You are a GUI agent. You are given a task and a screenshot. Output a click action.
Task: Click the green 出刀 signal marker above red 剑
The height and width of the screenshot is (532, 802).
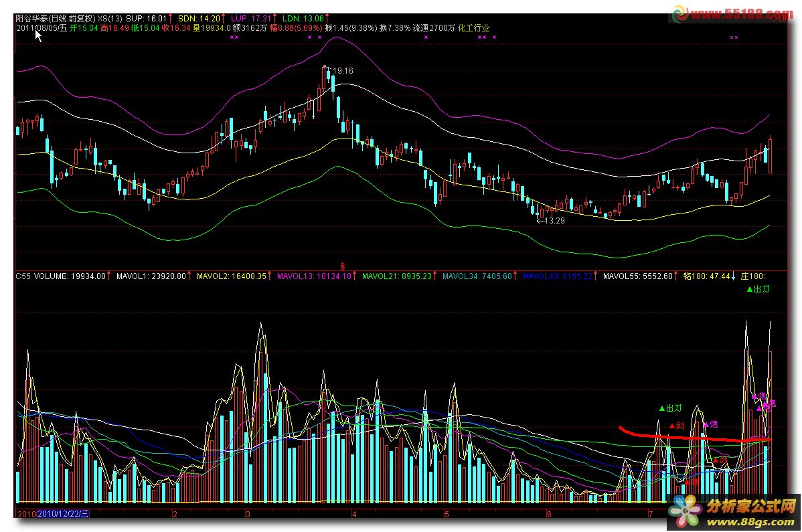click(x=671, y=408)
